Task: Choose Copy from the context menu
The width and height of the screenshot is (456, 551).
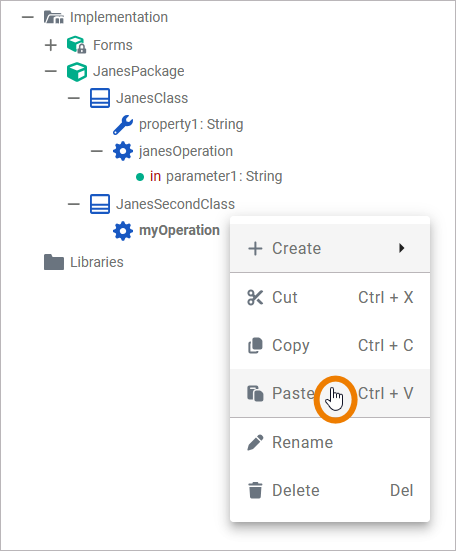Action: click(x=330, y=345)
